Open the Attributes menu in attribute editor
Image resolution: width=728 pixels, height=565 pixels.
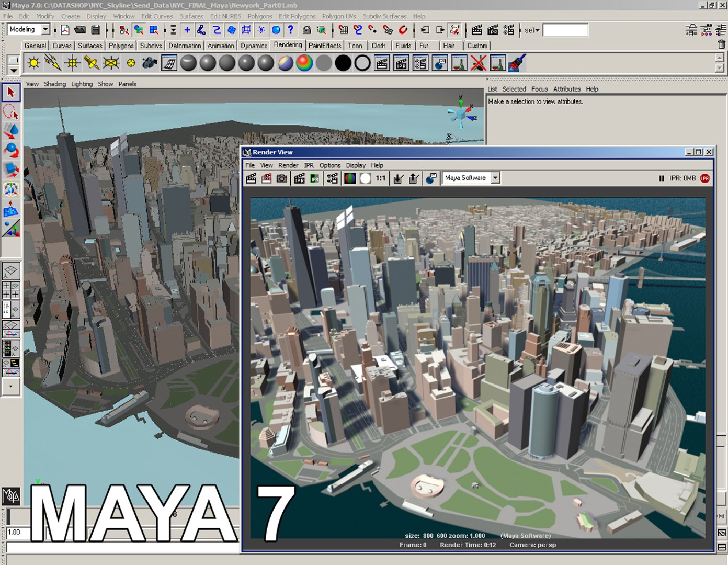point(567,89)
